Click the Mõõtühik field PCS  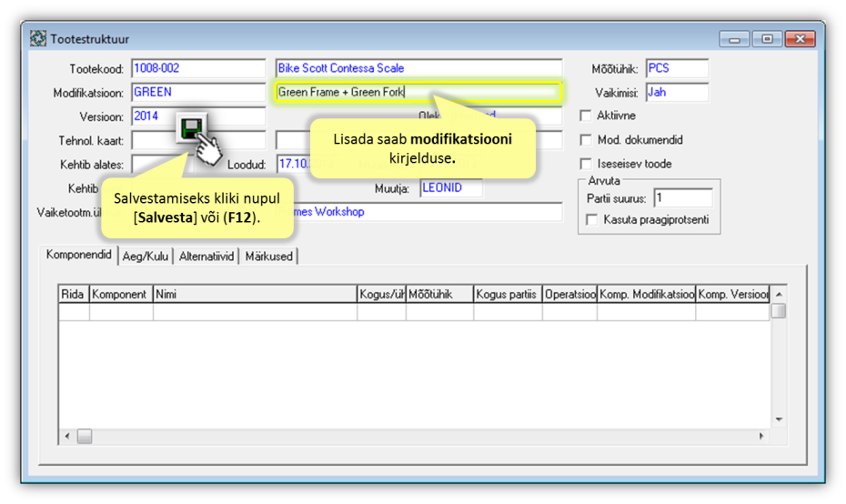[677, 68]
